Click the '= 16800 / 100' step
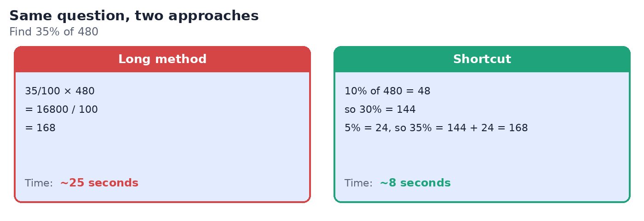Screen dimensions: 644x221 (61, 110)
